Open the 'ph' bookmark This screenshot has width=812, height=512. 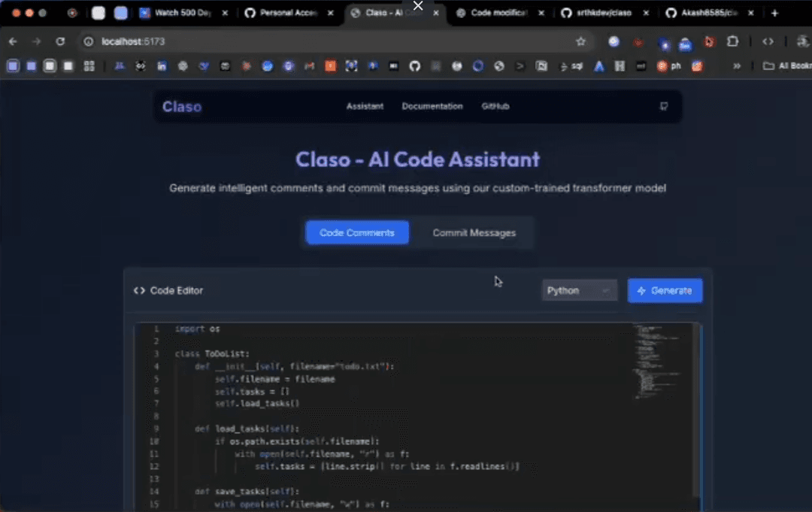(x=668, y=66)
